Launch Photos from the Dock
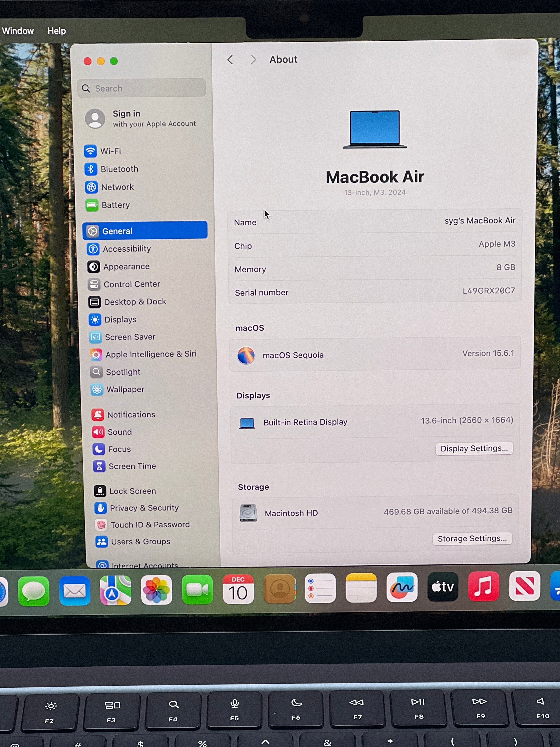Viewport: 560px width, 747px height. pyautogui.click(x=156, y=590)
